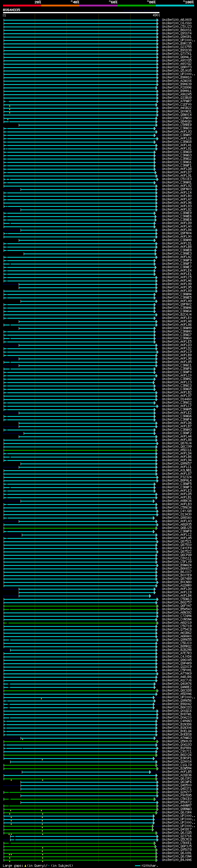Viewport: 197px width, 868px height.
Task: Select subject label UniRef100_B9HH10
Action: (177, 78)
